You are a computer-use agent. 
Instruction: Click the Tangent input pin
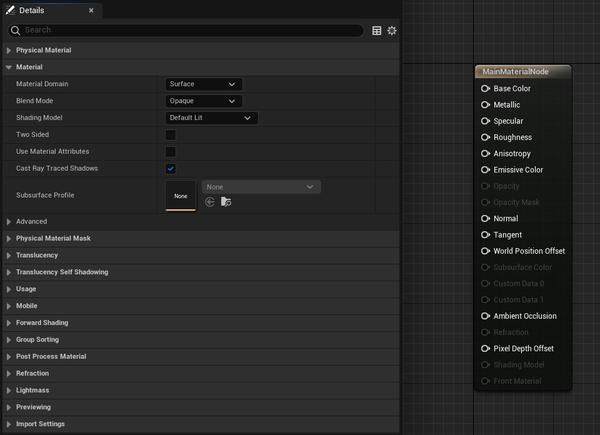click(x=485, y=235)
